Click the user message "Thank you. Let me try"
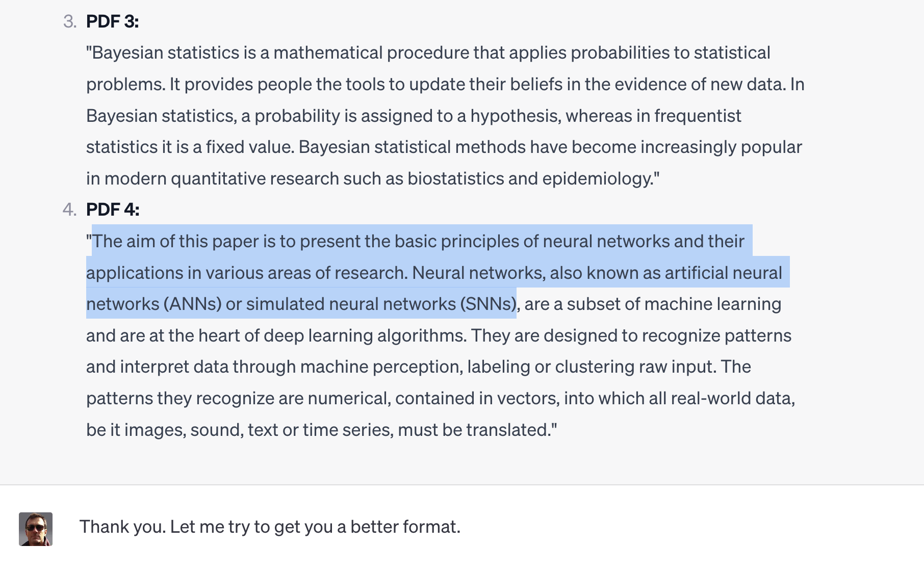 [x=269, y=527]
